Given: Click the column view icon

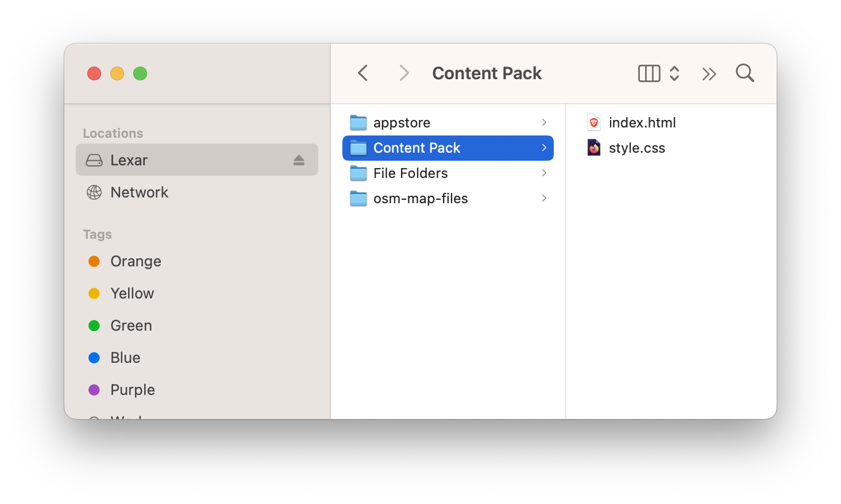Looking at the screenshot, I should [x=649, y=73].
